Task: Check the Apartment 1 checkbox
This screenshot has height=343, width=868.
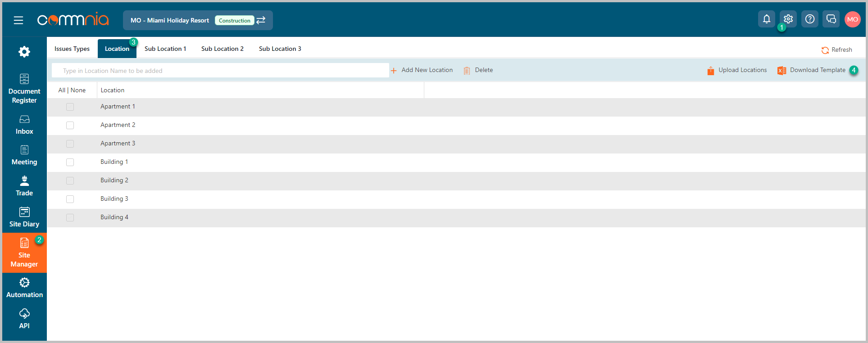Action: point(70,107)
